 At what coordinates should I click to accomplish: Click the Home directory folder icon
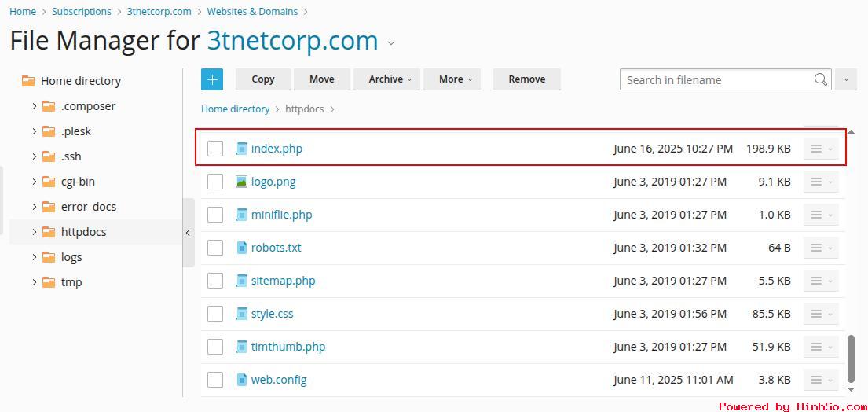28,81
